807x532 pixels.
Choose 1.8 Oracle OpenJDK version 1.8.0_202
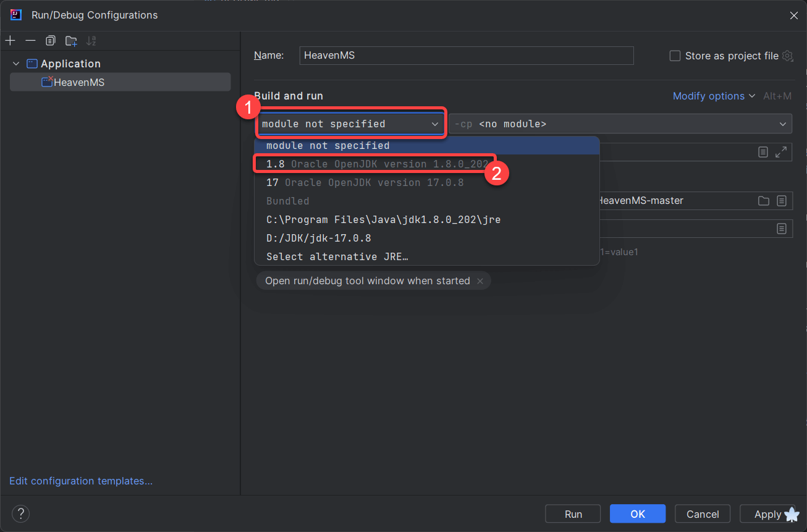426,164
